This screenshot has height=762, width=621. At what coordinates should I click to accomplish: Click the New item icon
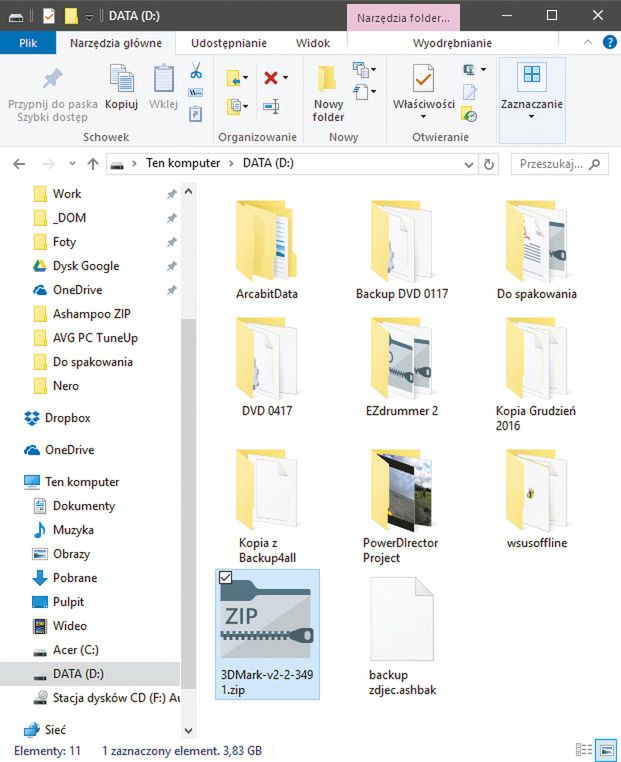(361, 69)
